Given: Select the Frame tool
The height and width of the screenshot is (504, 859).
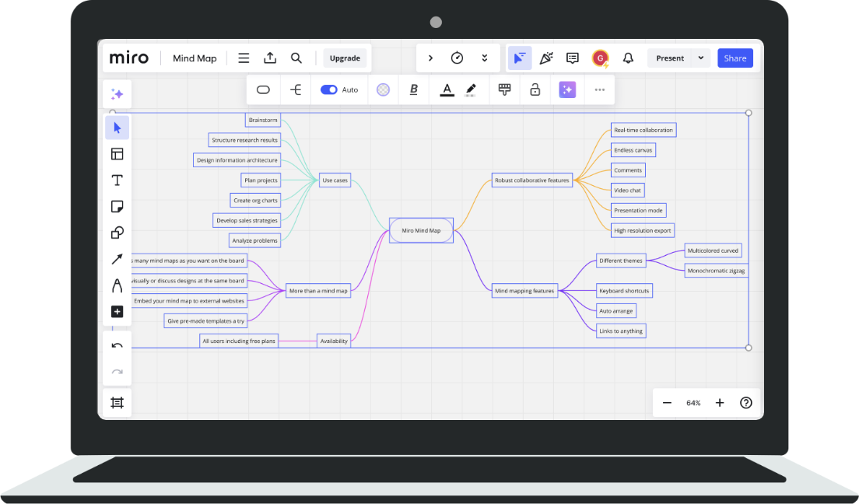Looking at the screenshot, I should [117, 403].
